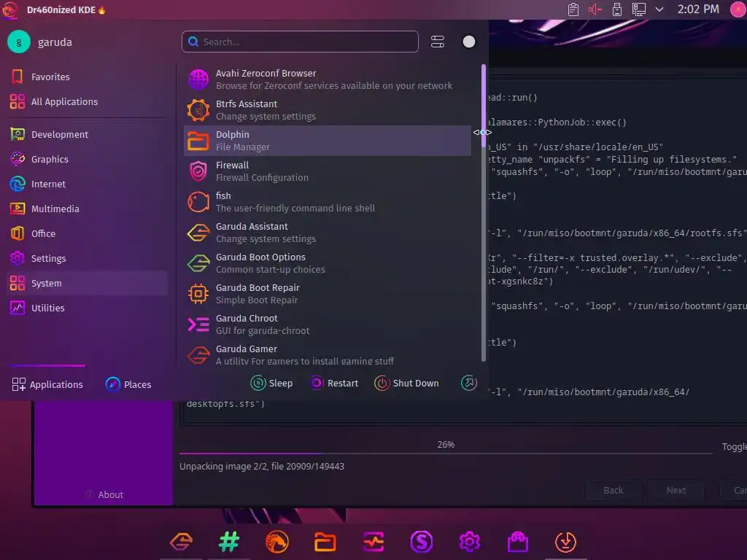This screenshot has width=747, height=560.
Task: Open Office category
Action: click(88, 233)
